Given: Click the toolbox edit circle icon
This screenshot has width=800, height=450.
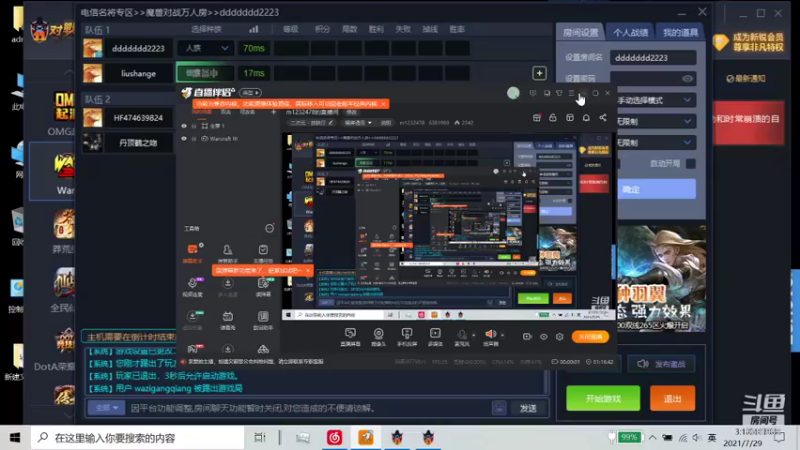Looking at the screenshot, I should pyautogui.click(x=269, y=229).
